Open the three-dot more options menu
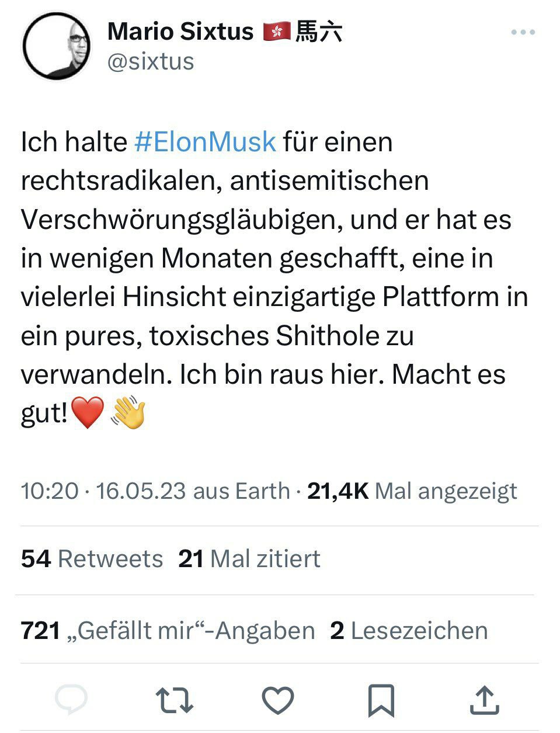This screenshot has width=560, height=733. click(522, 33)
